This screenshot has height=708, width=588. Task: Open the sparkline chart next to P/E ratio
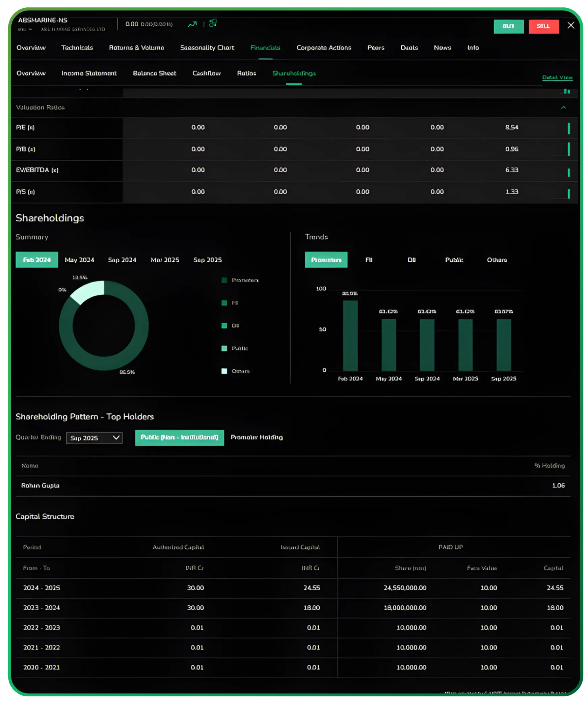(569, 128)
